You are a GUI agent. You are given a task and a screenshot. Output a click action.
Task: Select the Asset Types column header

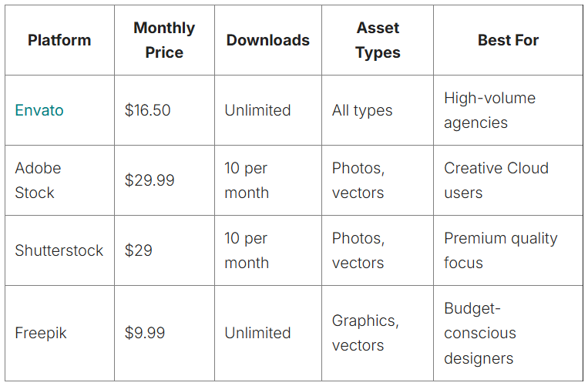click(378, 40)
